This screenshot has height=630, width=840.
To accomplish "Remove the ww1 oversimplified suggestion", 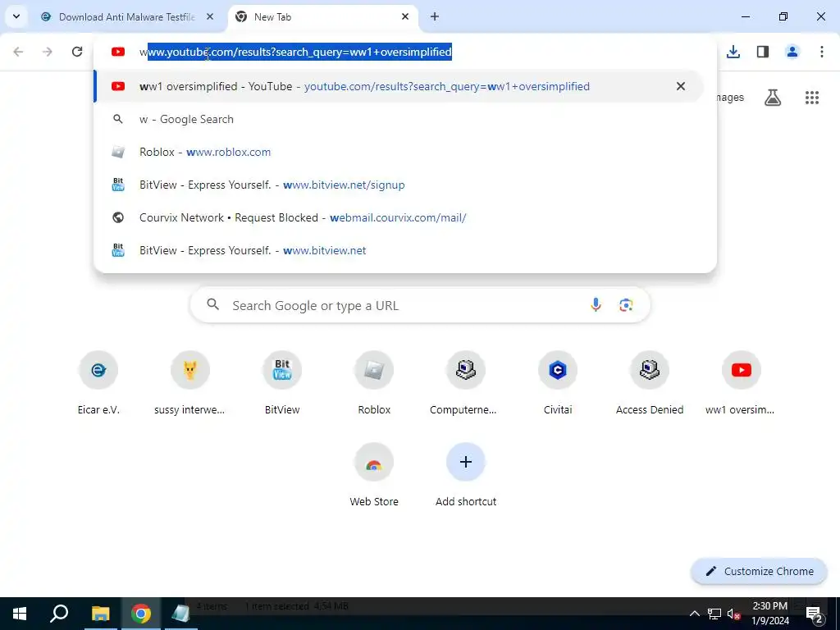I will [x=680, y=86].
